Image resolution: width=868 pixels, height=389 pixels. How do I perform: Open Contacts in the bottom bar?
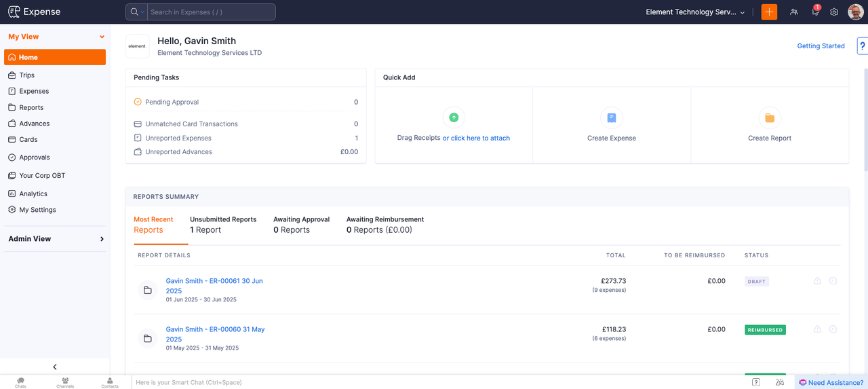tap(110, 382)
